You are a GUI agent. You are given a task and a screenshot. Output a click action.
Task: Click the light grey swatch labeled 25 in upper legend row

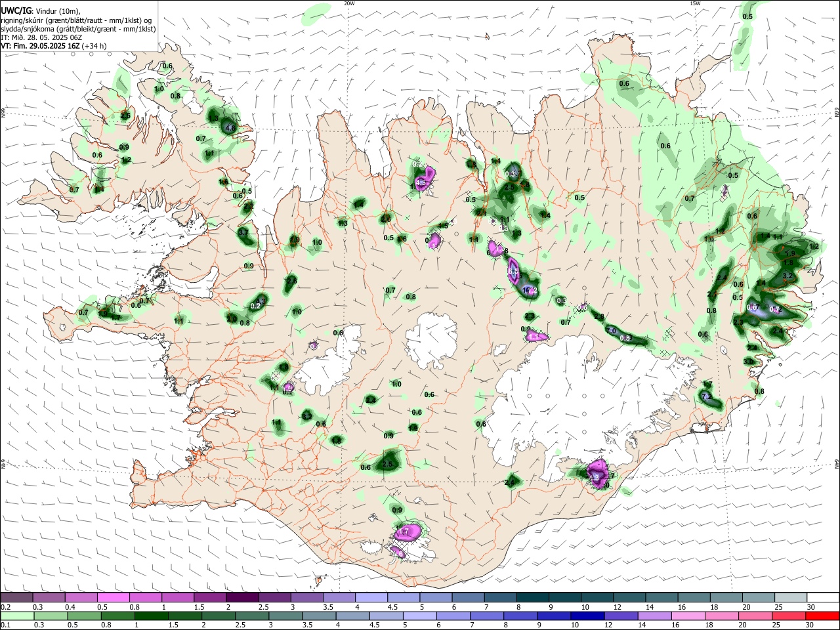(x=790, y=597)
